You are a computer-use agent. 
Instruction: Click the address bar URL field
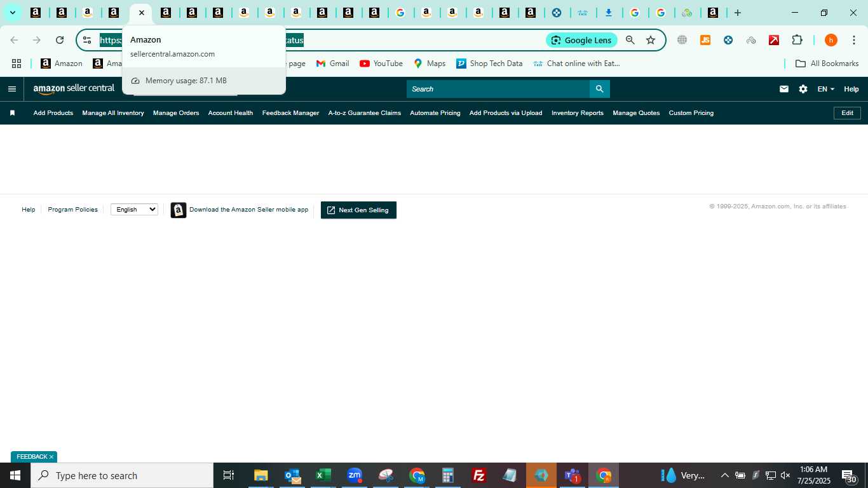[318, 40]
